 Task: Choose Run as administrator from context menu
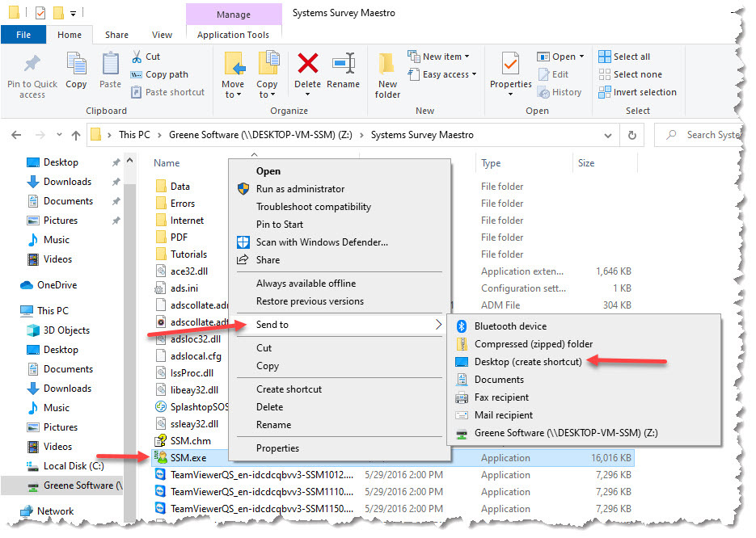tap(300, 189)
